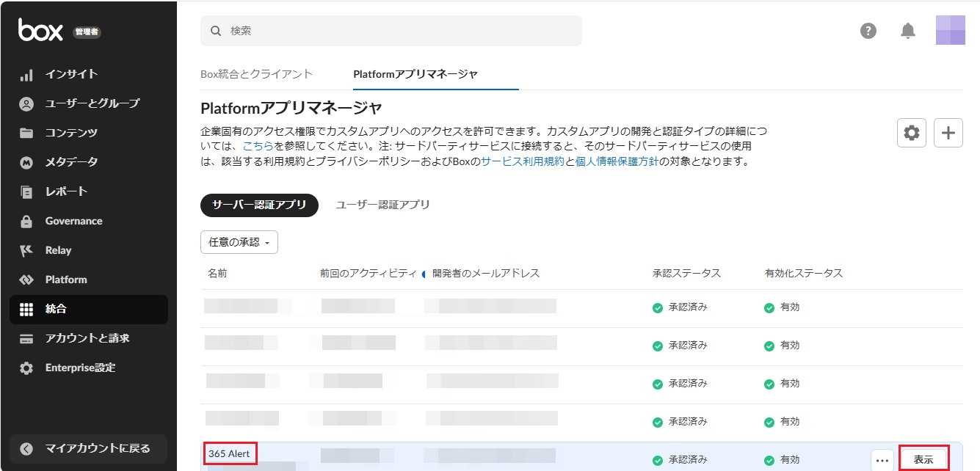Open the サービス利用規約 link
The height and width of the screenshot is (471, 980).
click(523, 161)
